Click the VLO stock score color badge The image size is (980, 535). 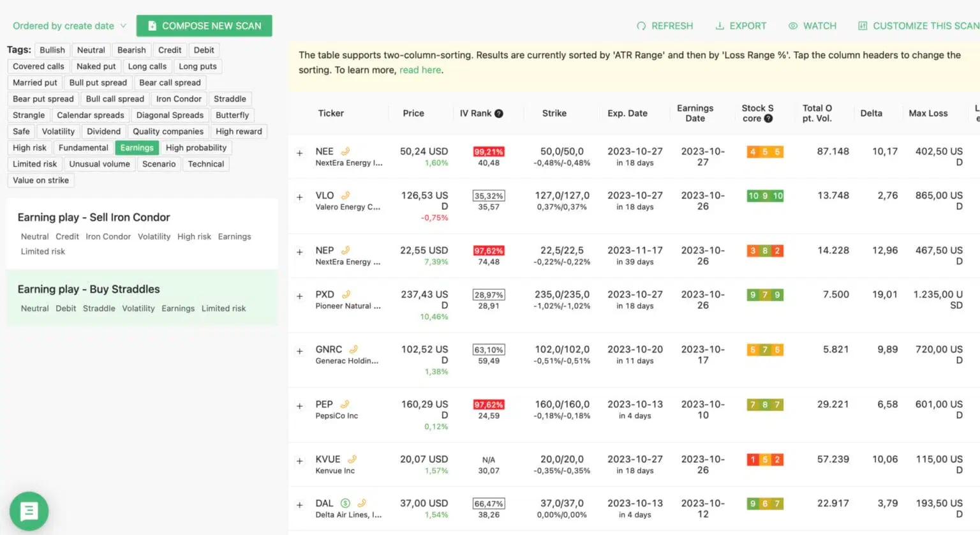click(765, 196)
